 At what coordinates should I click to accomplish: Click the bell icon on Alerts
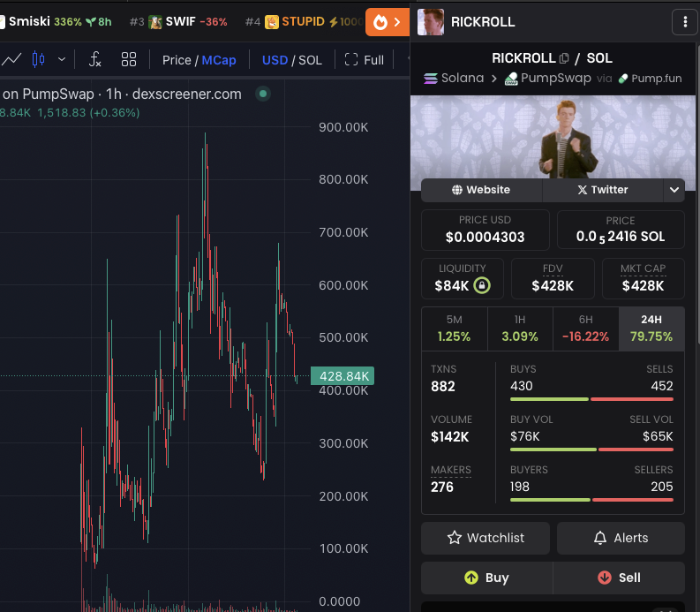pyautogui.click(x=600, y=538)
